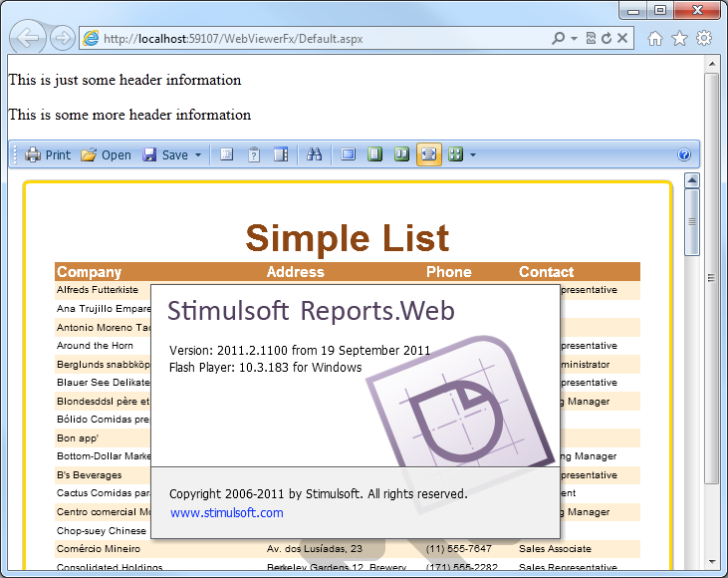Open Find with the binoculars icon
The width and height of the screenshot is (728, 578).
click(315, 154)
